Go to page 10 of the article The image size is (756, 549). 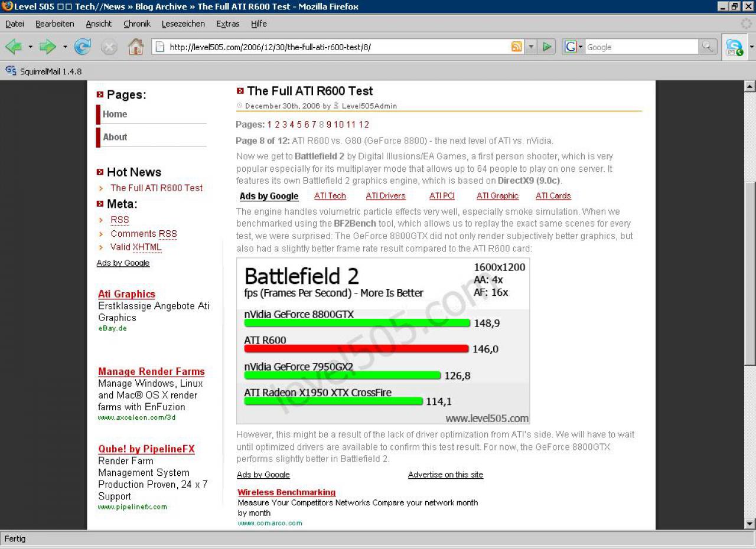tap(338, 125)
